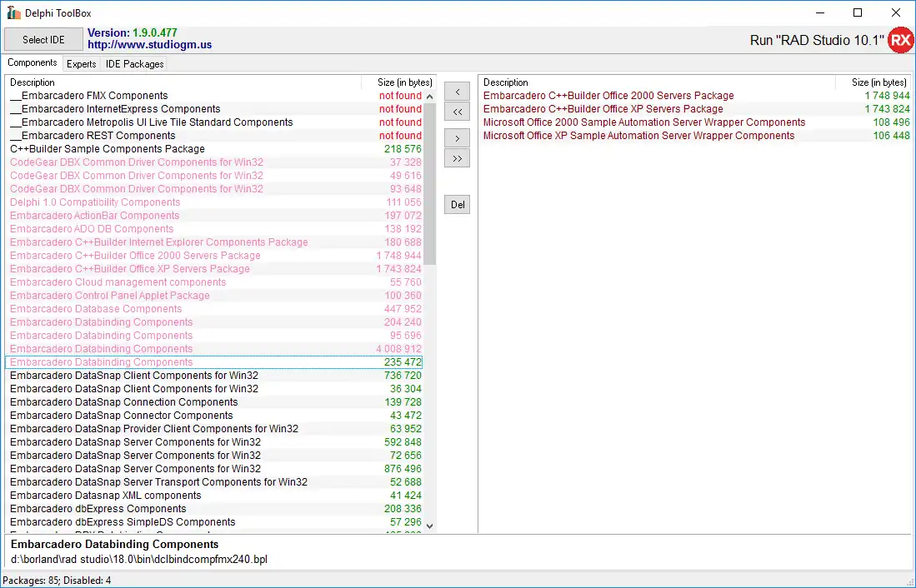The image size is (916, 588).
Task: Switch to the Components tab
Action: point(33,62)
